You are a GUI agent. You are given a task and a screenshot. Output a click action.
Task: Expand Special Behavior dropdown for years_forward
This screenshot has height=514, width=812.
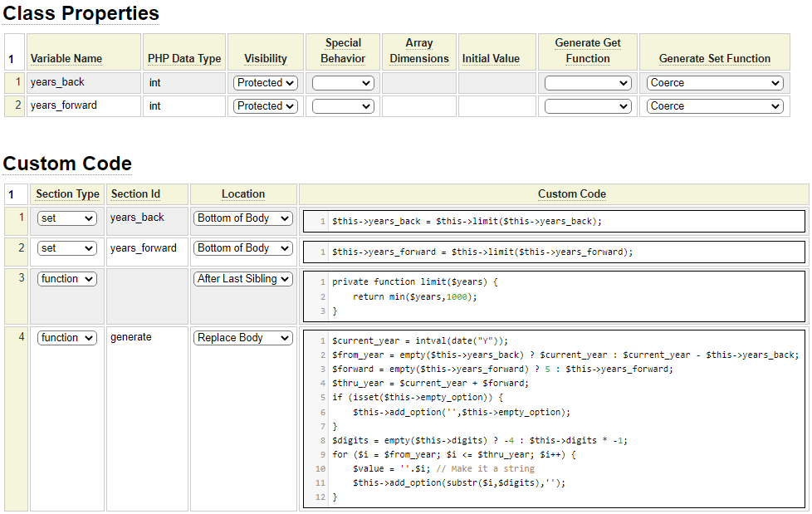(x=343, y=106)
